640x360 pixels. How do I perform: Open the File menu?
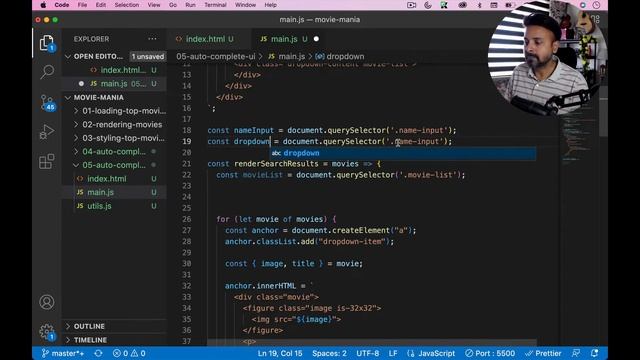pos(82,5)
